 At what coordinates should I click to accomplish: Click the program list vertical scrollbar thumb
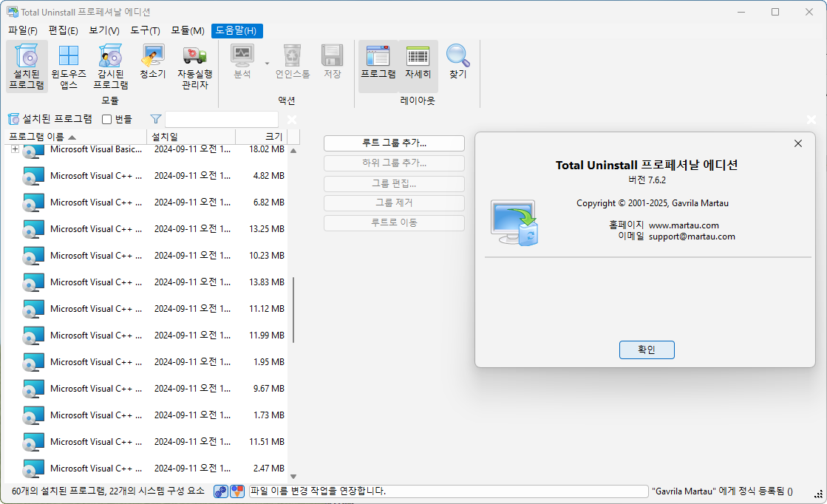coord(293,310)
